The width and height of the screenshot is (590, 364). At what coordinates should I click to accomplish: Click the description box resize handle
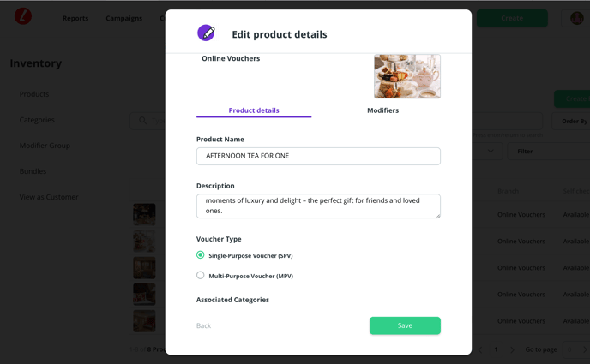437,215
